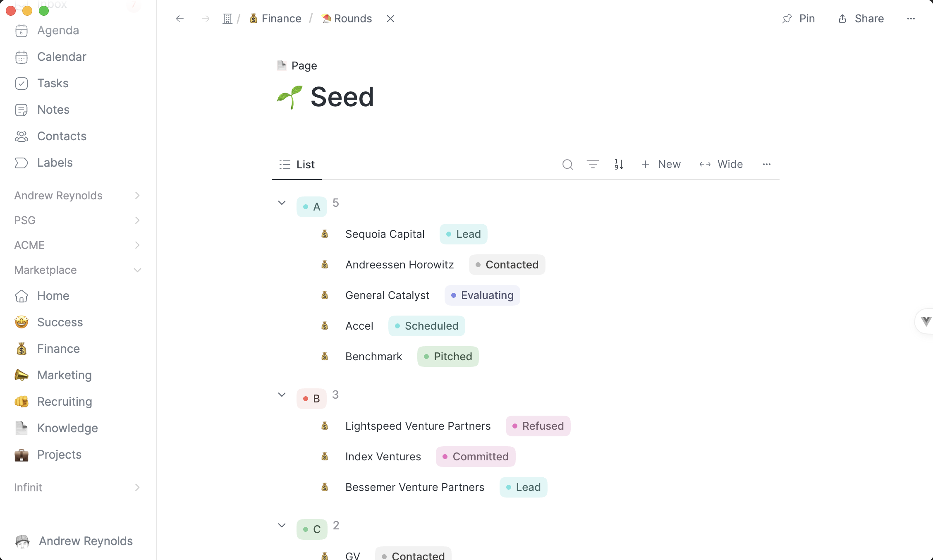The width and height of the screenshot is (933, 560).
Task: Open Recruiting fist icon
Action: (22, 402)
